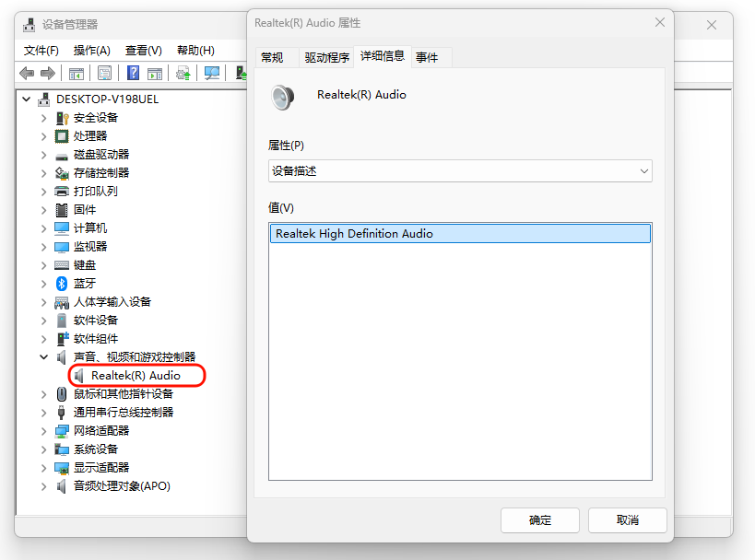The height and width of the screenshot is (560, 755).
Task: Click the USB plug icon beside 通用串行总线控制器
Action: (x=62, y=413)
